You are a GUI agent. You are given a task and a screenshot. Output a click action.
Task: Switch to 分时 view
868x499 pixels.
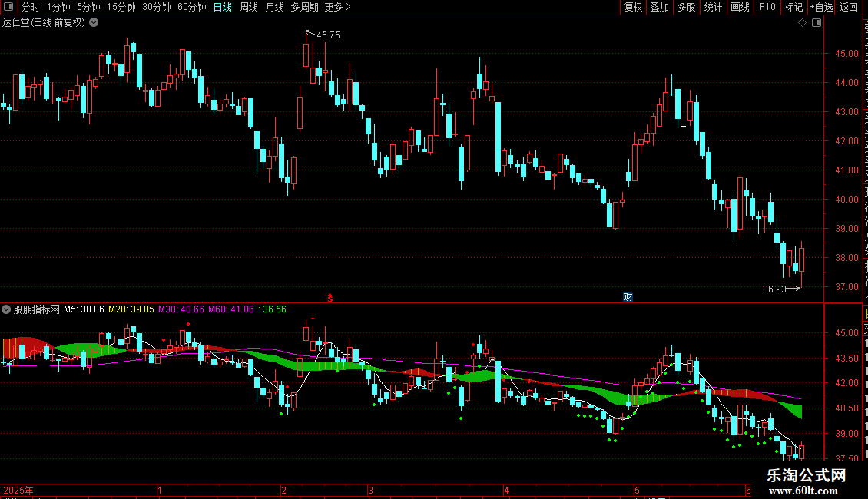(x=30, y=7)
